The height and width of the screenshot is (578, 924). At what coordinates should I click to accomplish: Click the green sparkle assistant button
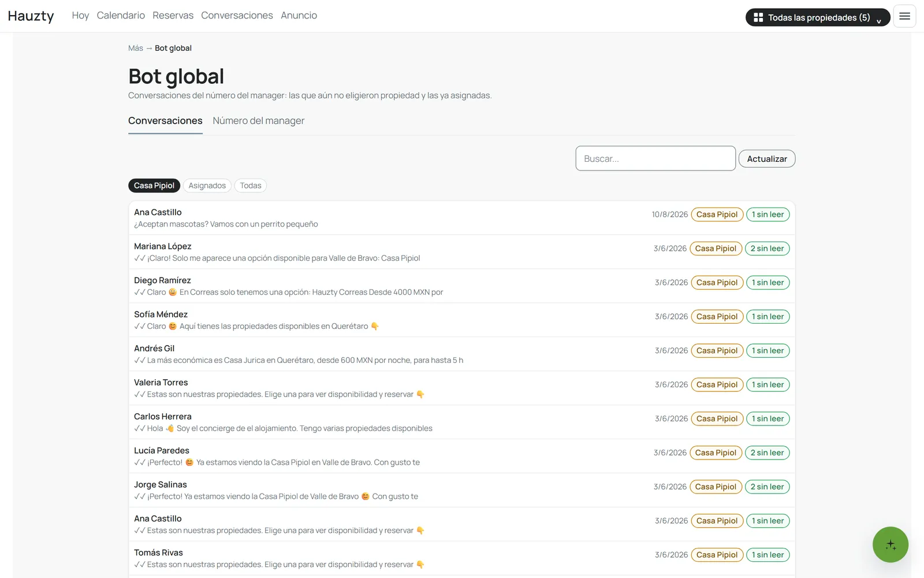click(x=890, y=544)
